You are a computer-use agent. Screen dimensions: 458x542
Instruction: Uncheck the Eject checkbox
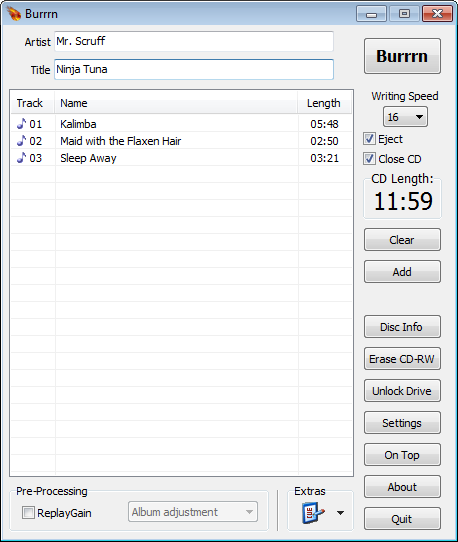pos(369,139)
